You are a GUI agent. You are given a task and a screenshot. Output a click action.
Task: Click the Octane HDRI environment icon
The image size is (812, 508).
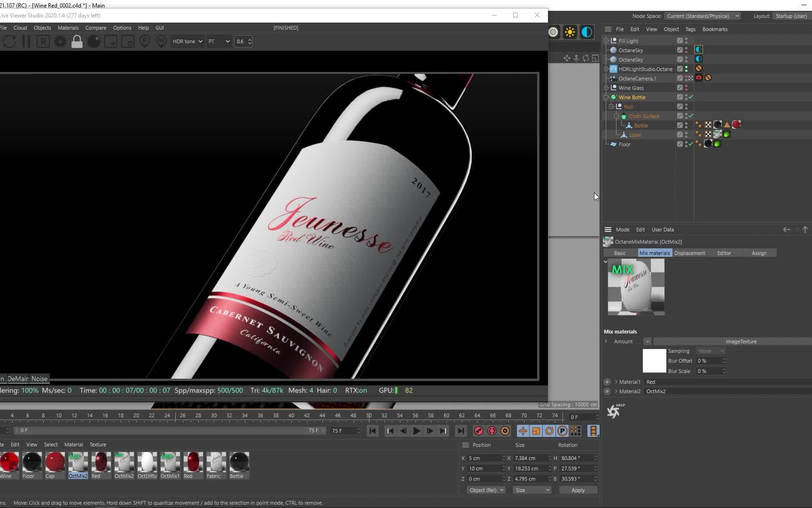pyautogui.click(x=587, y=32)
